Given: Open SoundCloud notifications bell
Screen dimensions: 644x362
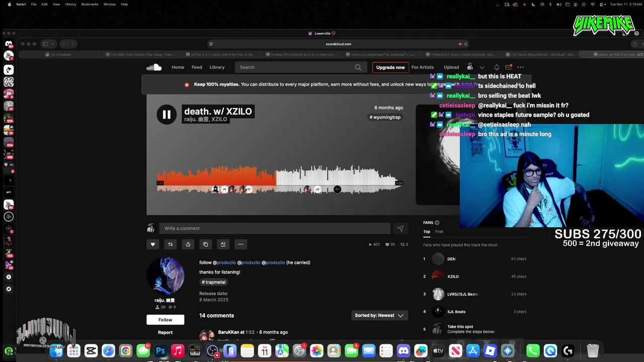Looking at the screenshot, I should point(497,67).
